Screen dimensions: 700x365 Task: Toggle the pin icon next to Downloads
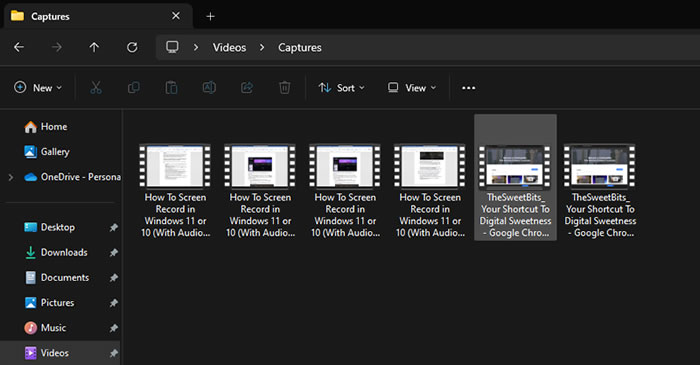[114, 253]
